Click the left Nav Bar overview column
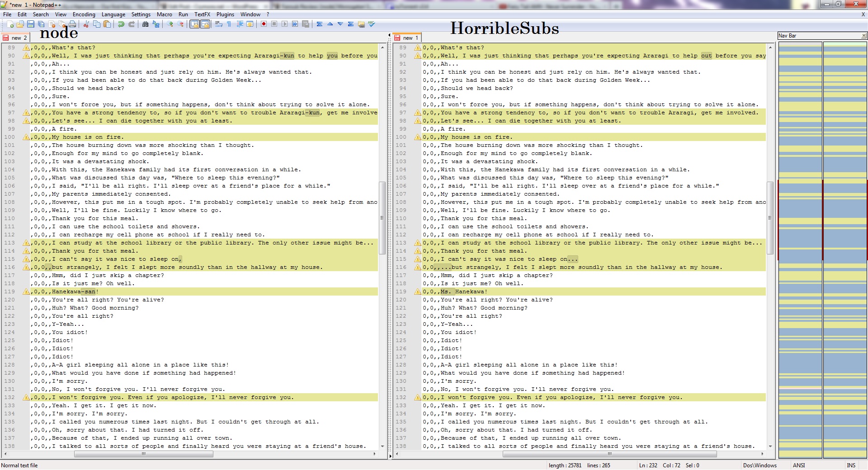The height and width of the screenshot is (470, 868). click(x=800, y=250)
